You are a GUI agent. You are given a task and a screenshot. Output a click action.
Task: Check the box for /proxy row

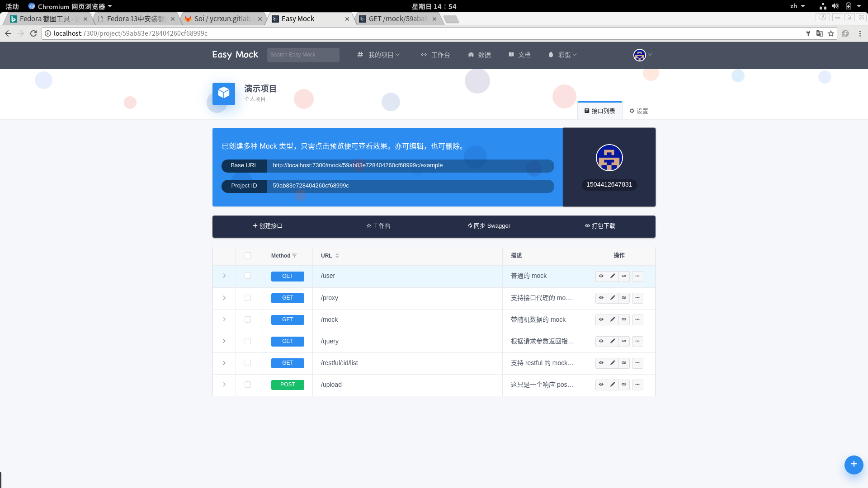(248, 298)
